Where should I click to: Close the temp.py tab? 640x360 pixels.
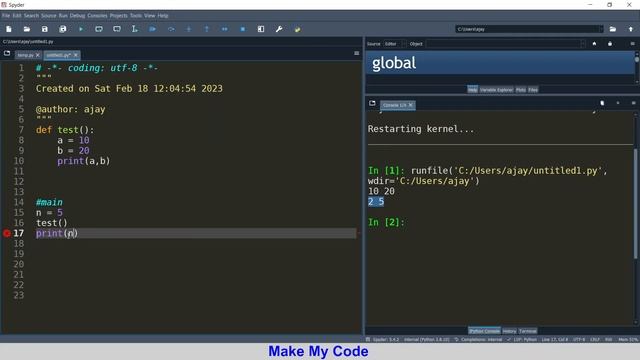(38, 55)
